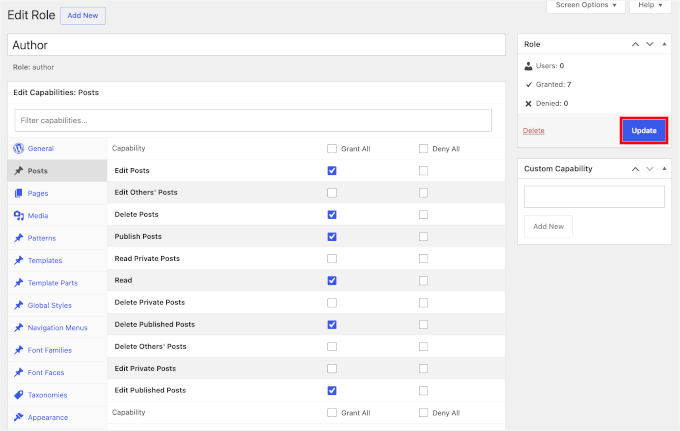Click the pin icon next to Font Families
The width and height of the screenshot is (680, 431).
19,350
